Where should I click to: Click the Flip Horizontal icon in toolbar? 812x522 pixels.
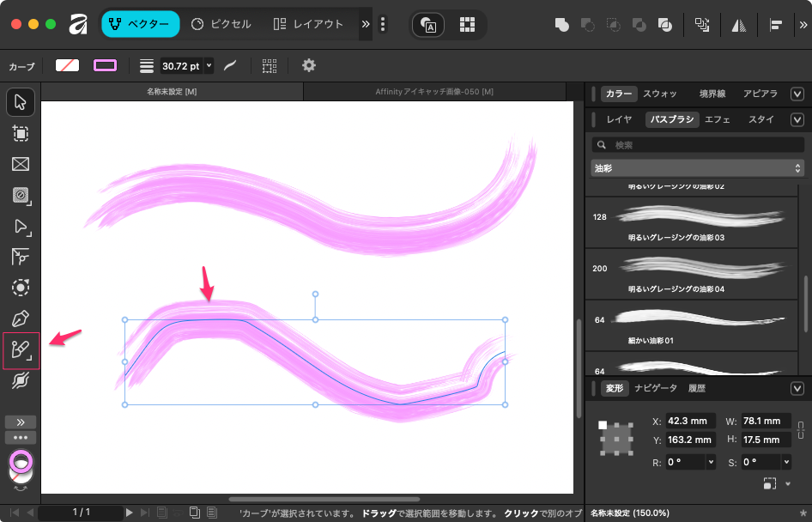click(x=738, y=25)
